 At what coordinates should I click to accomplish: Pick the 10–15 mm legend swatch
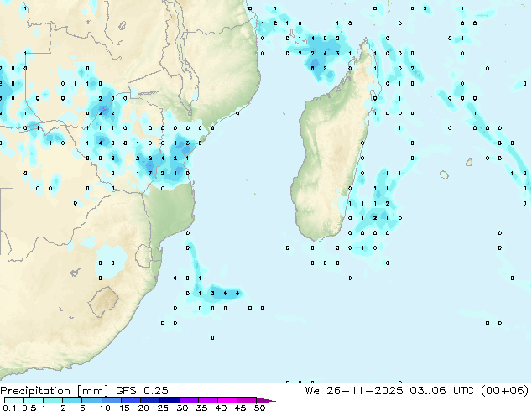111,400
